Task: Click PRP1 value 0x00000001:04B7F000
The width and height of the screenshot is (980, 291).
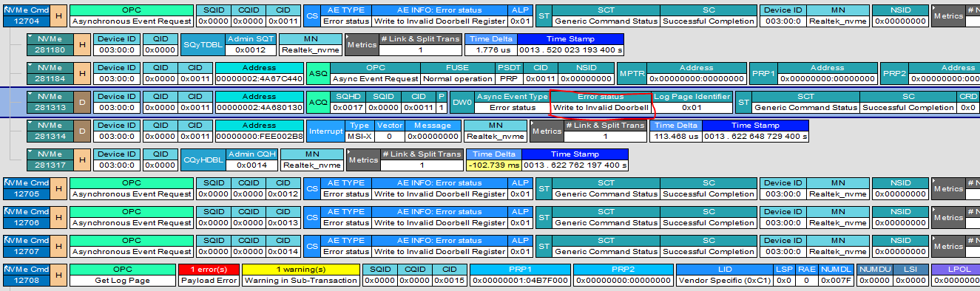Action: point(521,281)
